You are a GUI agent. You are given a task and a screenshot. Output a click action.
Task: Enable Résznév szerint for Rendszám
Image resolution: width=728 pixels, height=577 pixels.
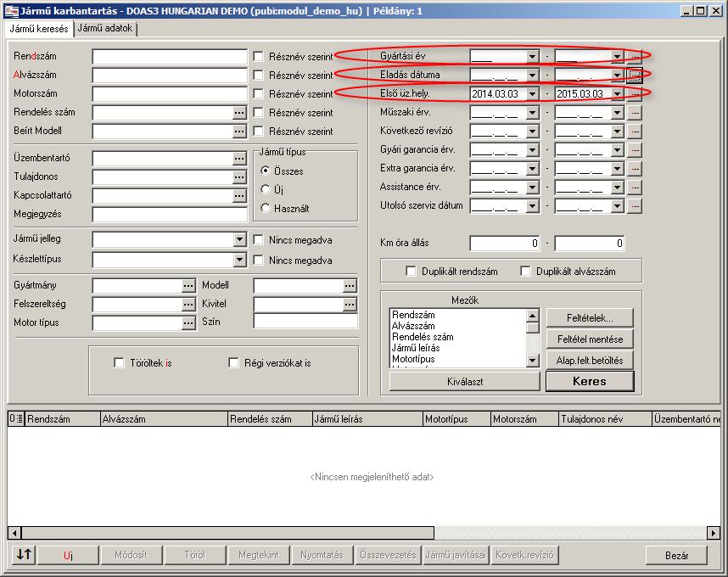point(258,56)
